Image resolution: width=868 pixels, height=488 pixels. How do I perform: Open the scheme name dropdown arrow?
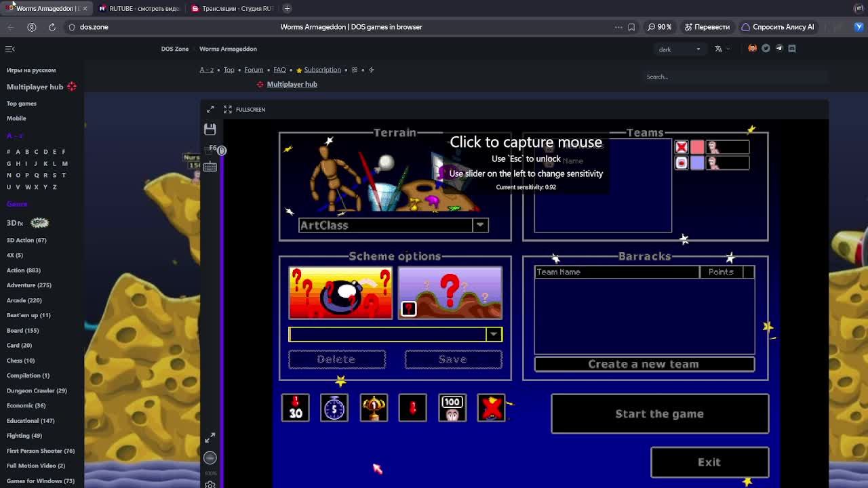point(494,334)
